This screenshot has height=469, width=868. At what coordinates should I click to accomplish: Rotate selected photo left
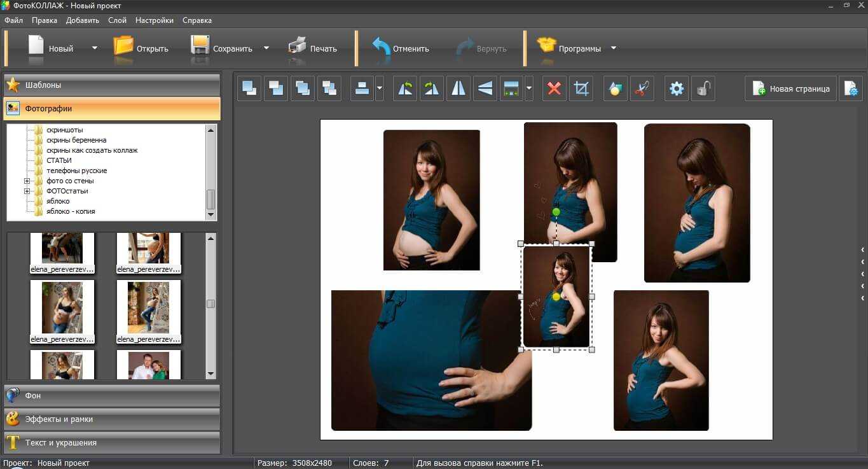coord(405,88)
